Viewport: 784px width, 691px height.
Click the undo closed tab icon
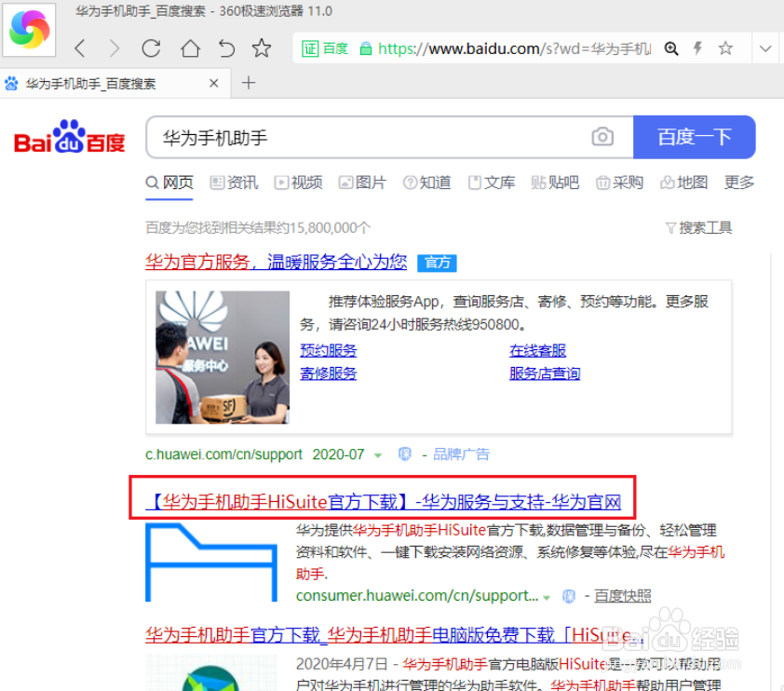[x=226, y=48]
